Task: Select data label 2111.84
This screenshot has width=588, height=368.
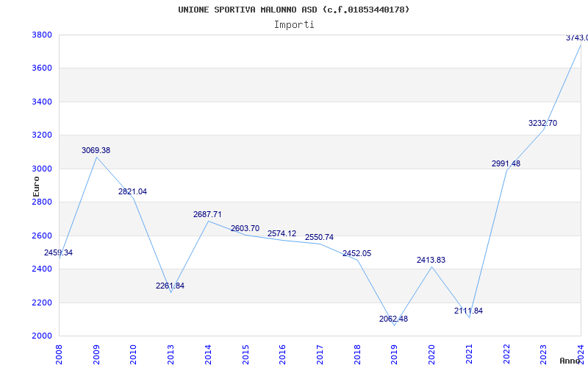Action: [x=468, y=311]
